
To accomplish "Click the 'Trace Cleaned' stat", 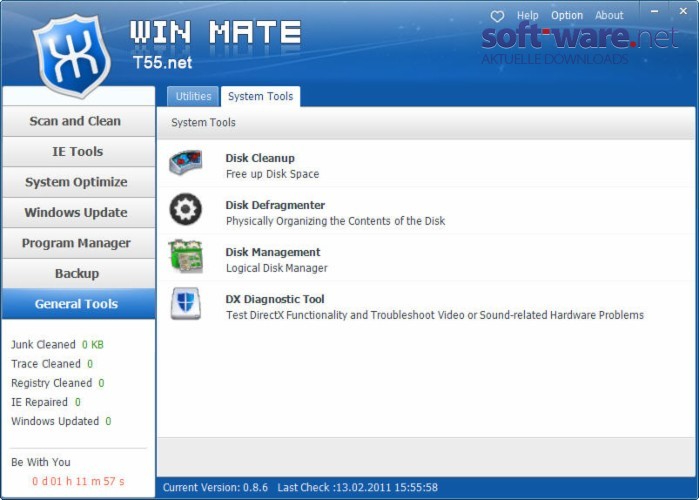I will (52, 364).
